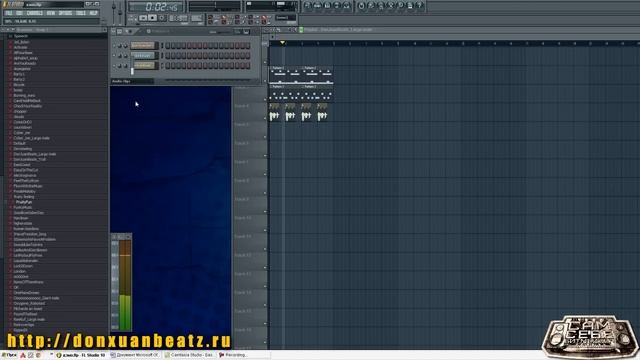Click the Save project toolbar icon

coord(371,5)
